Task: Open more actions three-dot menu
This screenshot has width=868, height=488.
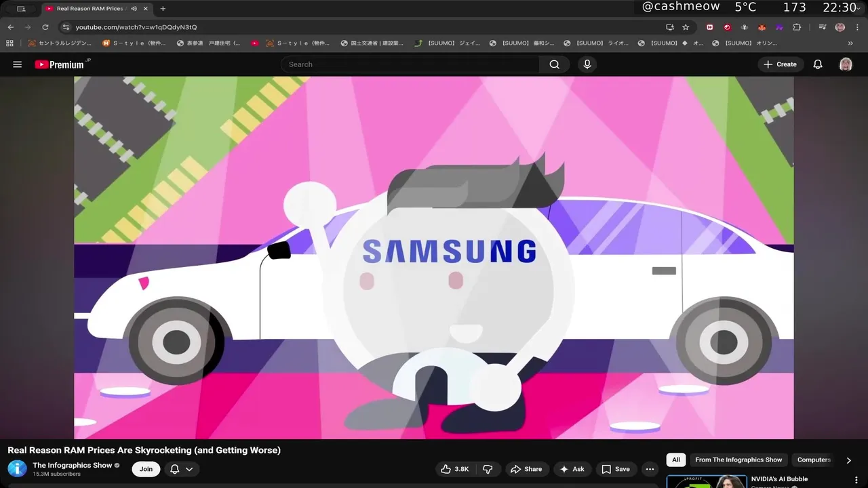Action: point(650,469)
